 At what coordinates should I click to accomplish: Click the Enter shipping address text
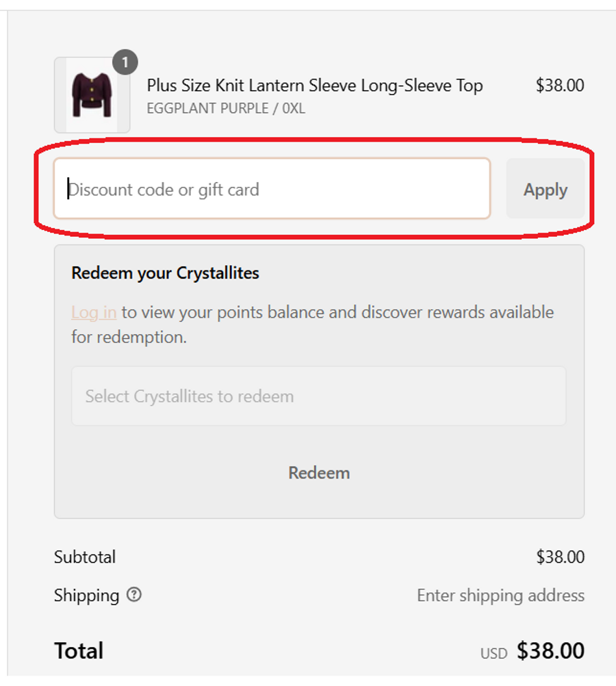[500, 596]
